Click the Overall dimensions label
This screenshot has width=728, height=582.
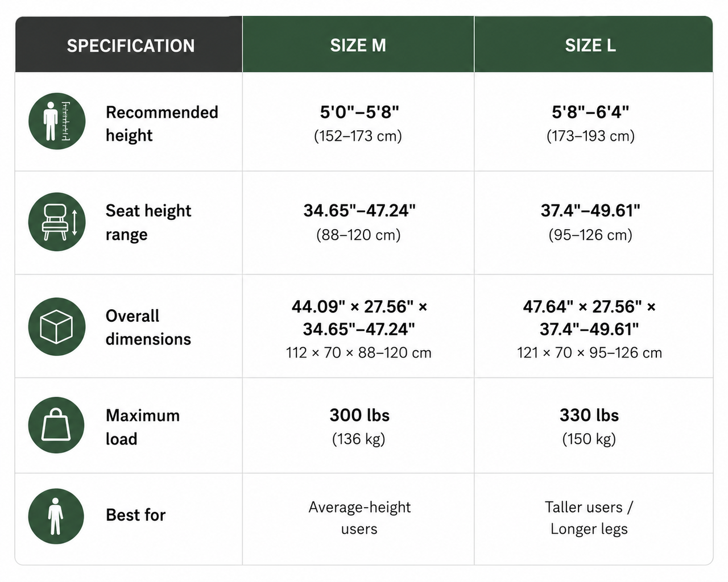tap(148, 327)
